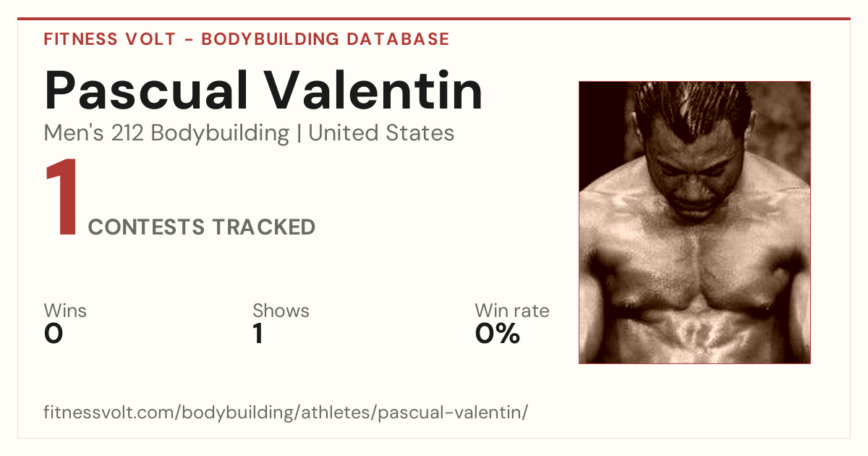Click the word Database in the header
The image size is (868, 456).
tap(399, 39)
